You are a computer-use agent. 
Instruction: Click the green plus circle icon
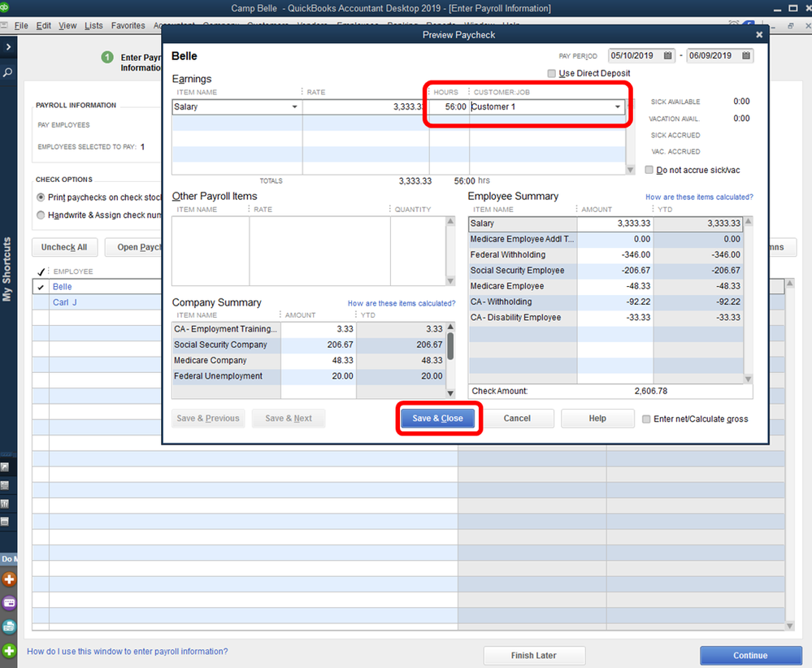(9, 650)
